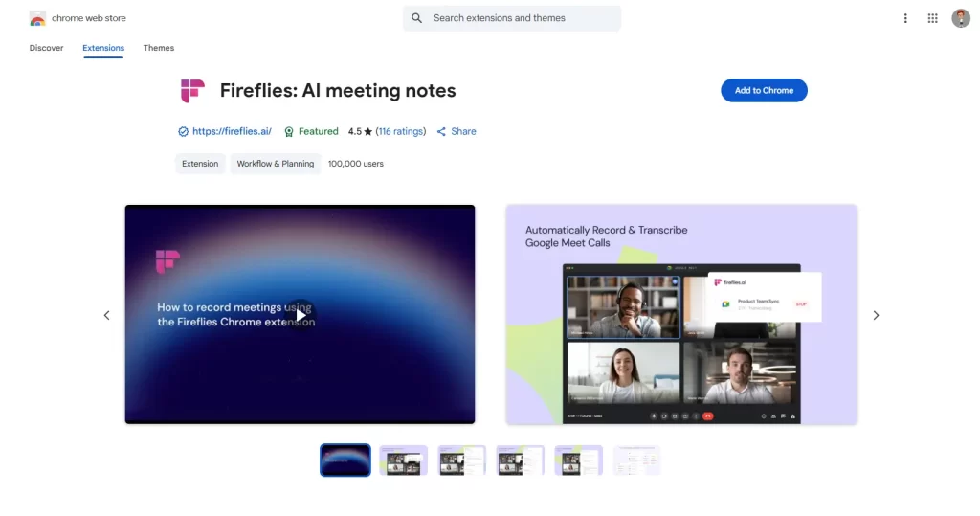980x516 pixels.
Task: Open the Extensions tab
Action: [x=103, y=48]
